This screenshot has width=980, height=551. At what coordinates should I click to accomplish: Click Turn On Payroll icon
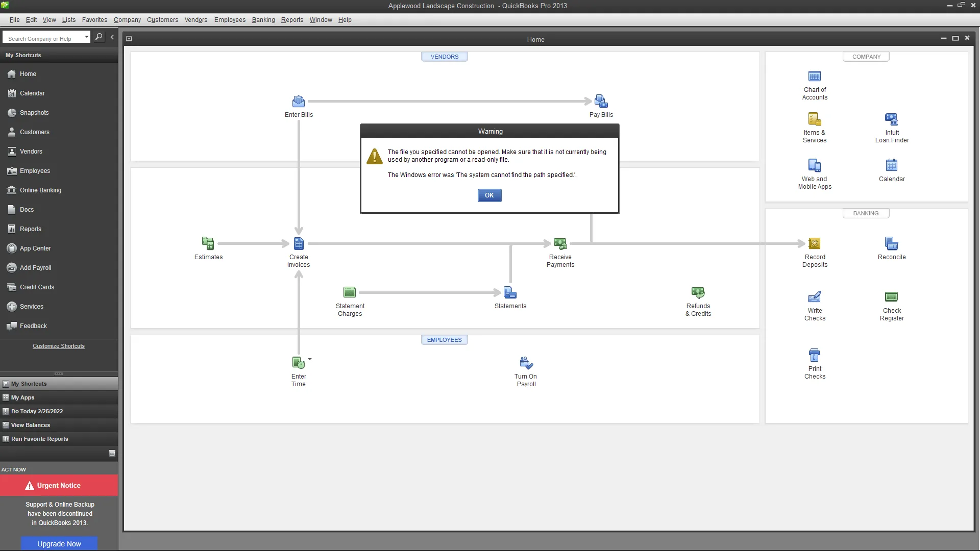pyautogui.click(x=526, y=363)
